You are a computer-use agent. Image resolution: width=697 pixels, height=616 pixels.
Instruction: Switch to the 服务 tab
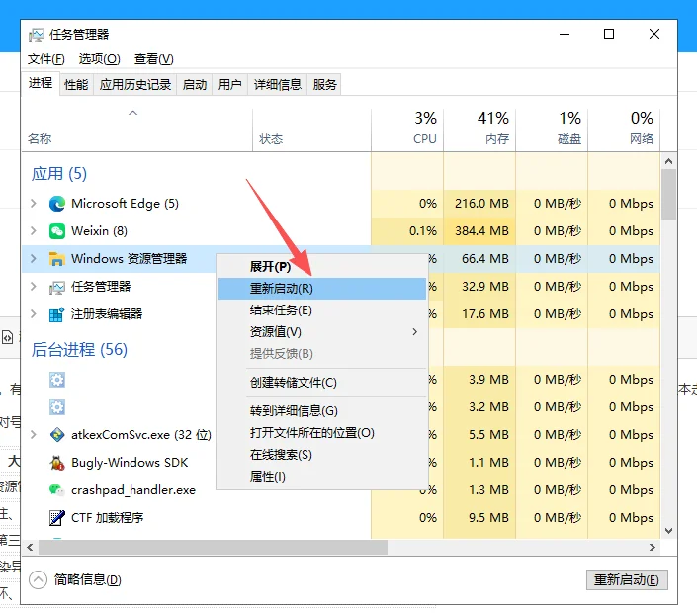pos(324,84)
